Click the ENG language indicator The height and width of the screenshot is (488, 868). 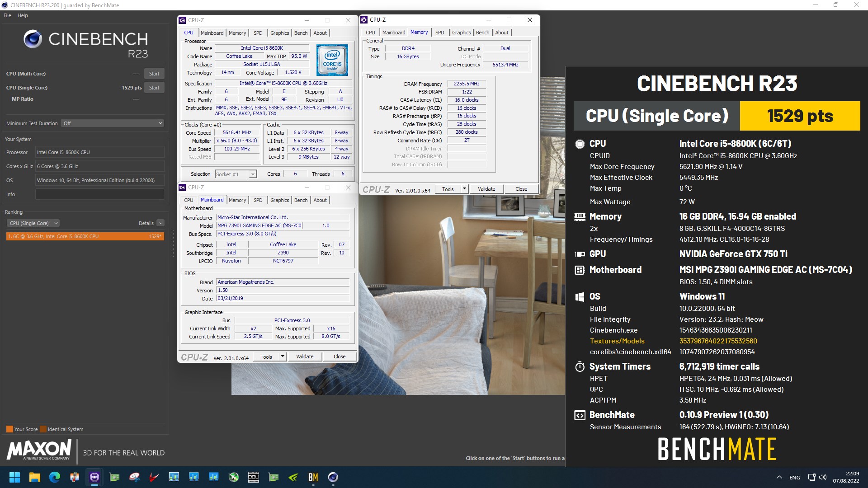(795, 478)
